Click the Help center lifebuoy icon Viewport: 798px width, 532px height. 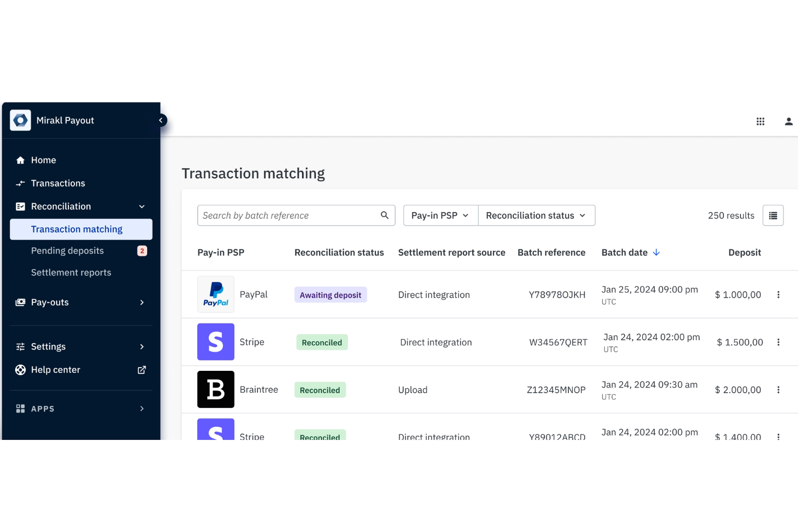tap(20, 370)
